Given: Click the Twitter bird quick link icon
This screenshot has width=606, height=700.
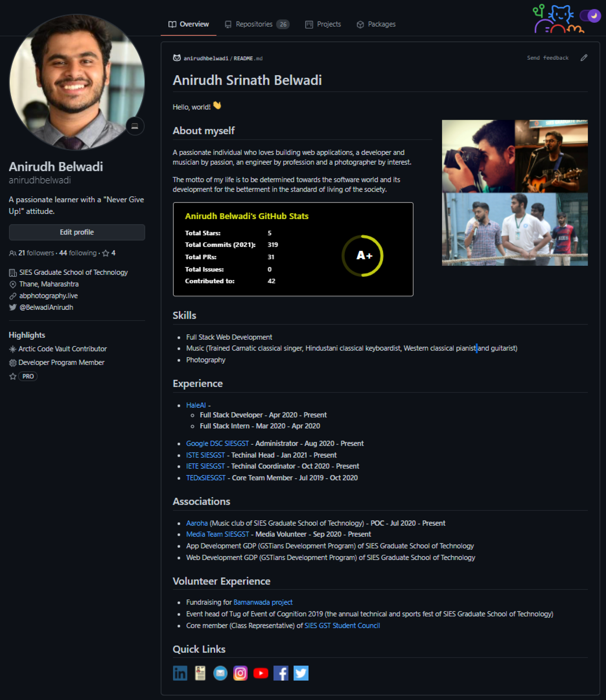Looking at the screenshot, I should coord(301,673).
